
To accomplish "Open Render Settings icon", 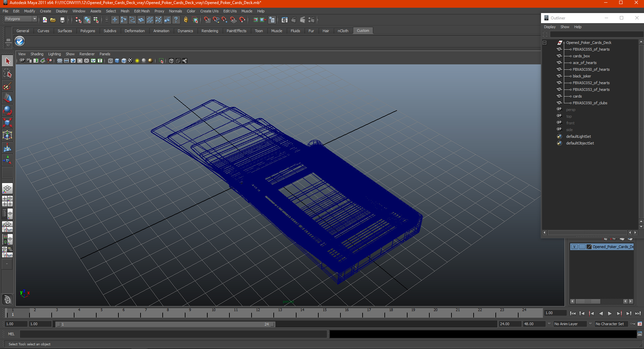I will click(x=311, y=20).
